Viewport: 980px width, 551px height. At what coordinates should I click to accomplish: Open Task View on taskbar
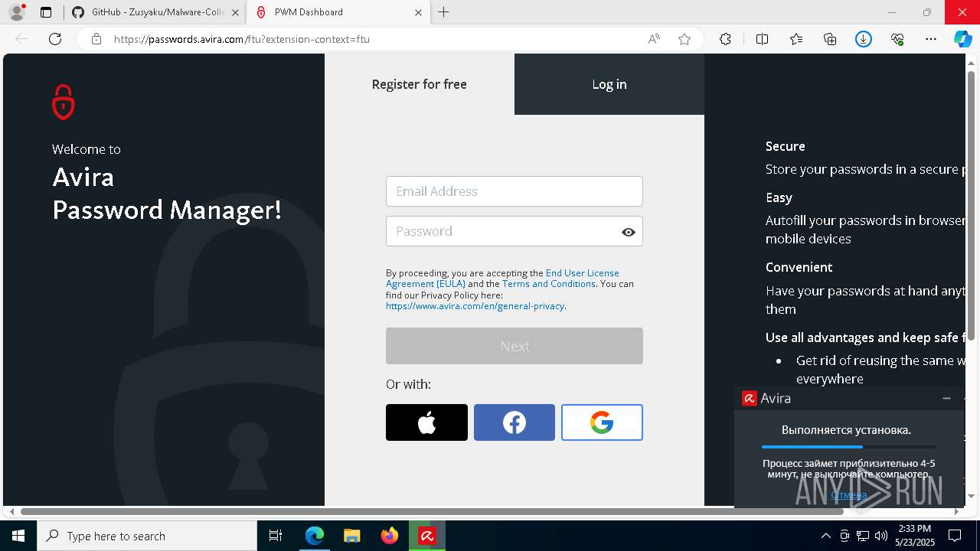click(x=276, y=536)
